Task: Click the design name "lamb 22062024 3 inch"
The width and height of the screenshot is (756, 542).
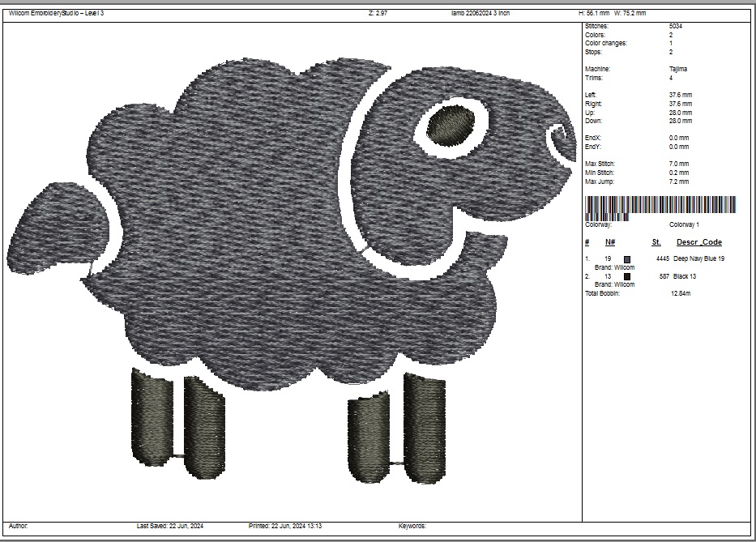Action: 480,13
